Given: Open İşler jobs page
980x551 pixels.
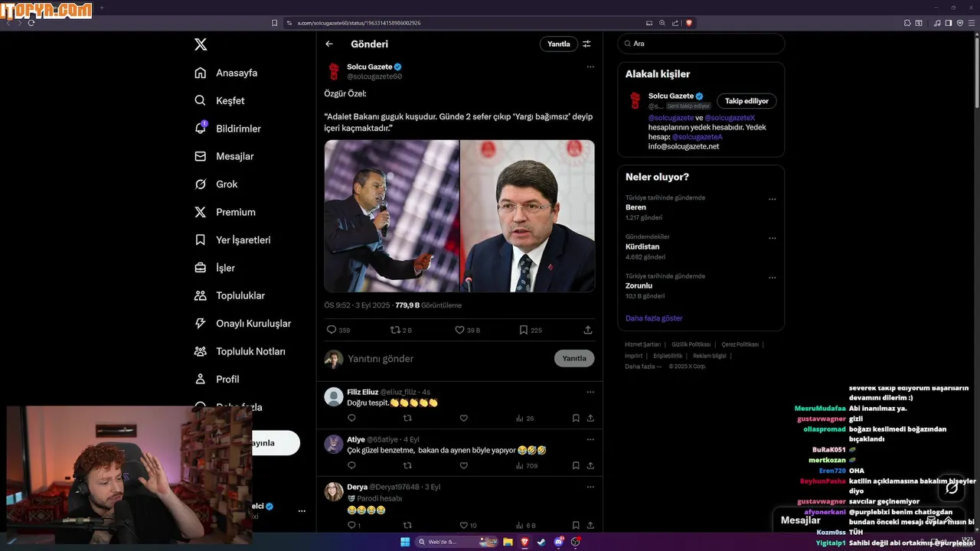Looking at the screenshot, I should point(214,268).
